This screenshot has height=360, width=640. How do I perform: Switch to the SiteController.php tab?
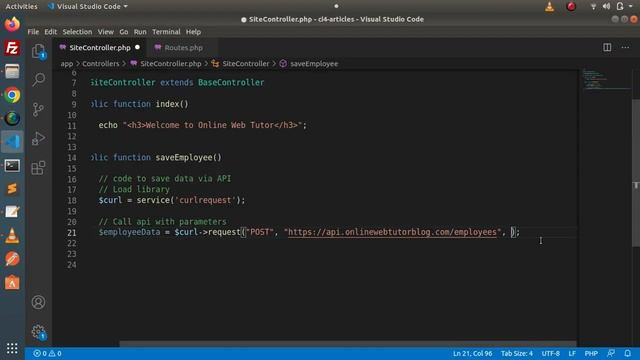100,48
